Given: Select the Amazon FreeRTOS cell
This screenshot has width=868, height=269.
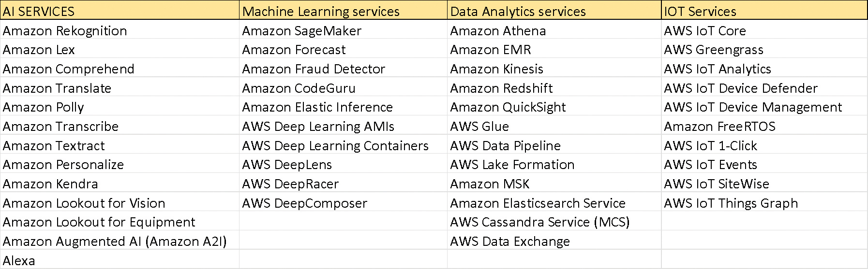Looking at the screenshot, I should 719,127.
